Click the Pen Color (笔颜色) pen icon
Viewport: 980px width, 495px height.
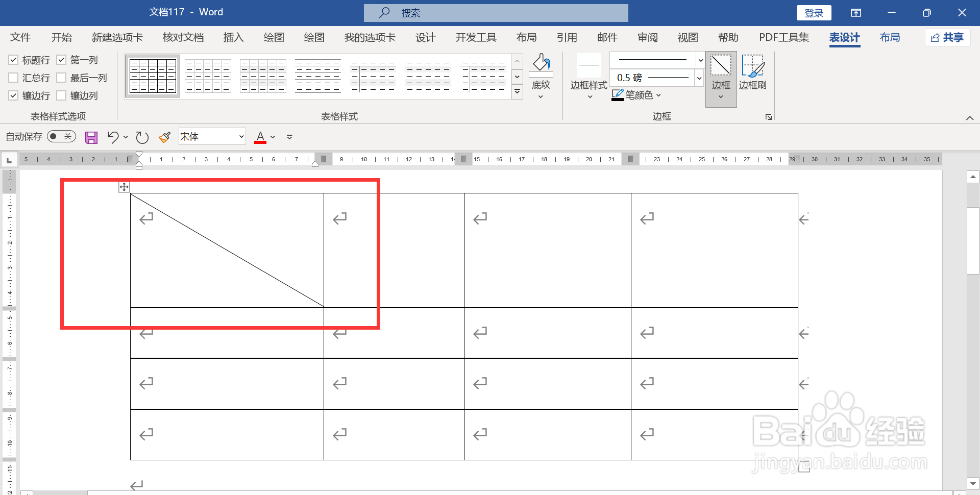pyautogui.click(x=618, y=95)
